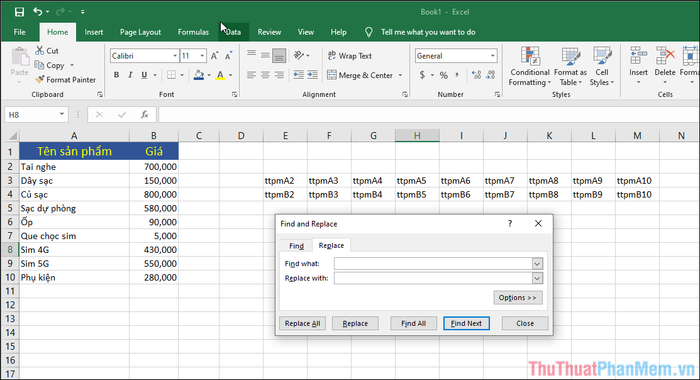The height and width of the screenshot is (380, 700).
Task: Open the Copy options arrow
Action: pyautogui.click(x=72, y=65)
